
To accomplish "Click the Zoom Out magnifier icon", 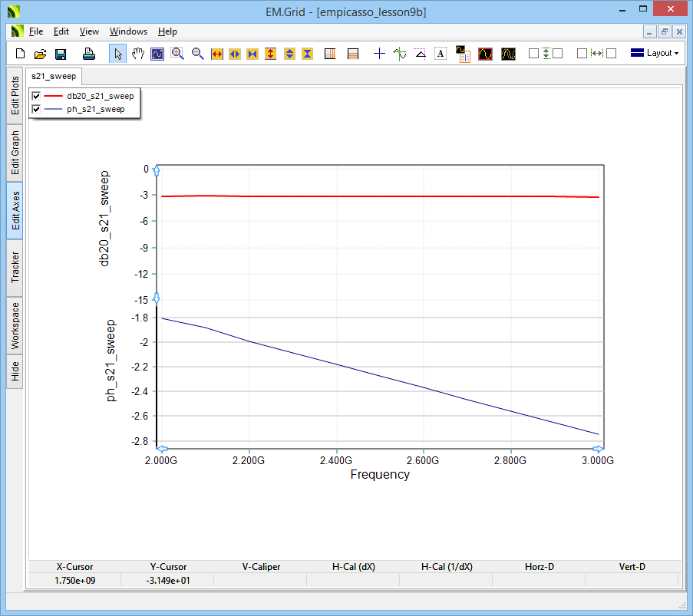I will click(197, 54).
